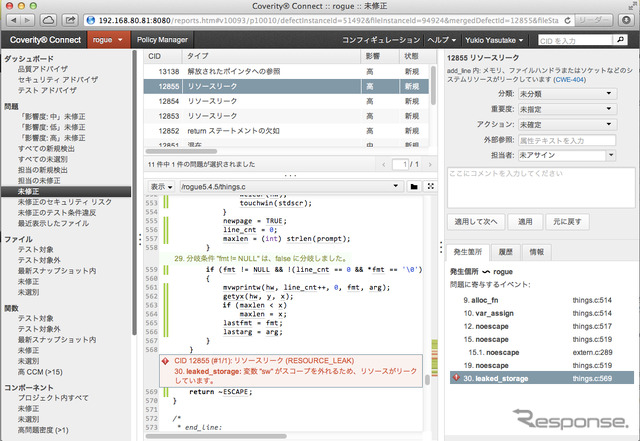Click the browser URL address bar
Image resolution: width=640 pixels, height=441 pixels.
pos(328,20)
